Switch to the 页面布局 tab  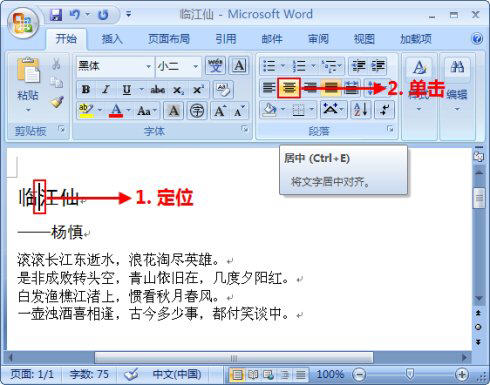pyautogui.click(x=169, y=39)
